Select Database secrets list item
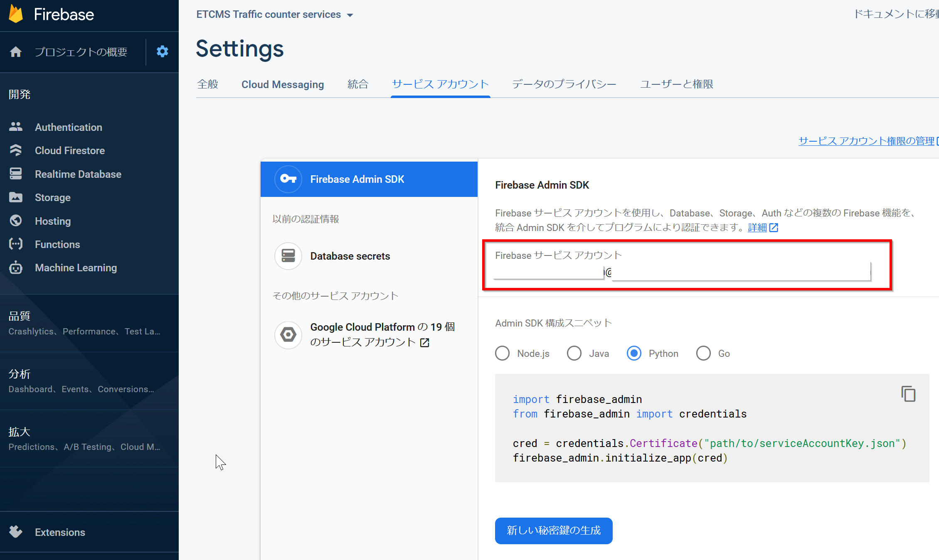The width and height of the screenshot is (939, 560). (x=369, y=256)
